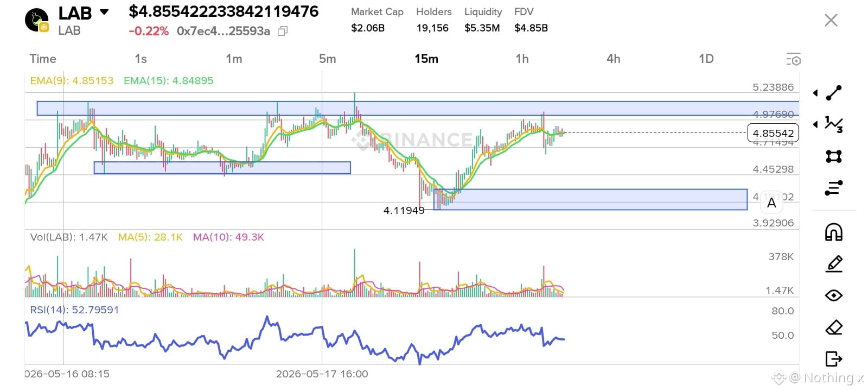Image resolution: width=868 pixels, height=391 pixels.
Task: Select the 1D timeframe
Action: pyautogui.click(x=706, y=59)
